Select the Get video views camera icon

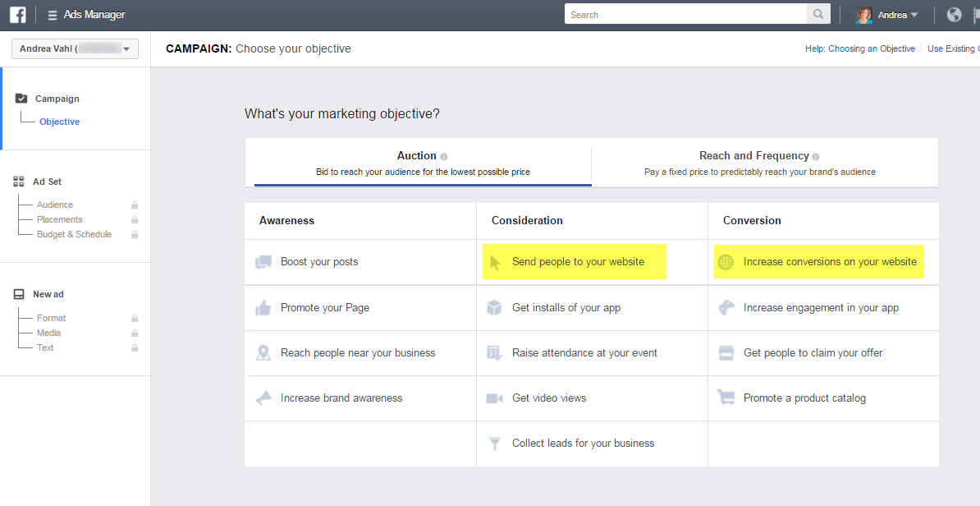[x=495, y=398]
